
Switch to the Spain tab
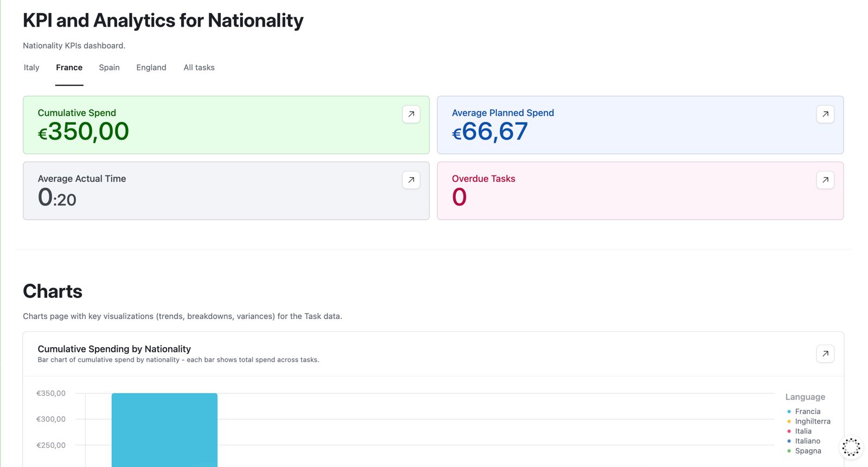[x=109, y=68]
